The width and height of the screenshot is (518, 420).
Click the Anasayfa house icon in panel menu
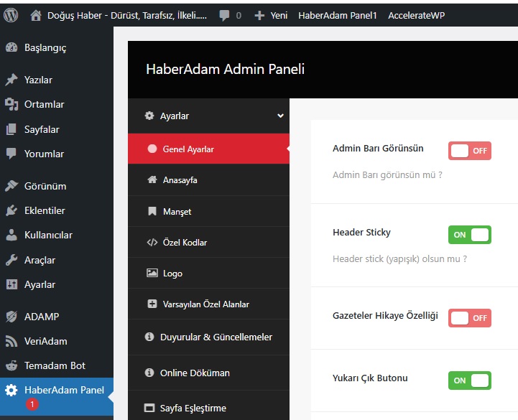(x=152, y=179)
